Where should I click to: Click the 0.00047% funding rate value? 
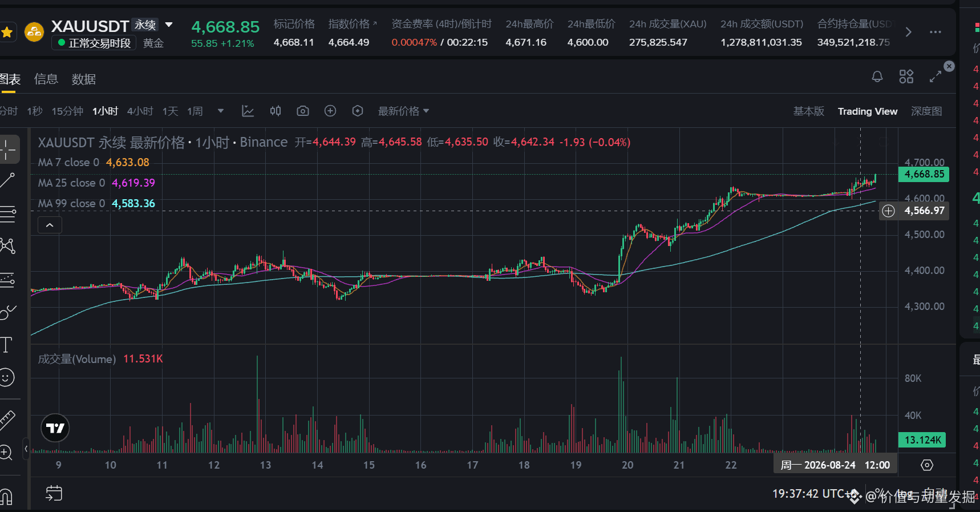[414, 43]
